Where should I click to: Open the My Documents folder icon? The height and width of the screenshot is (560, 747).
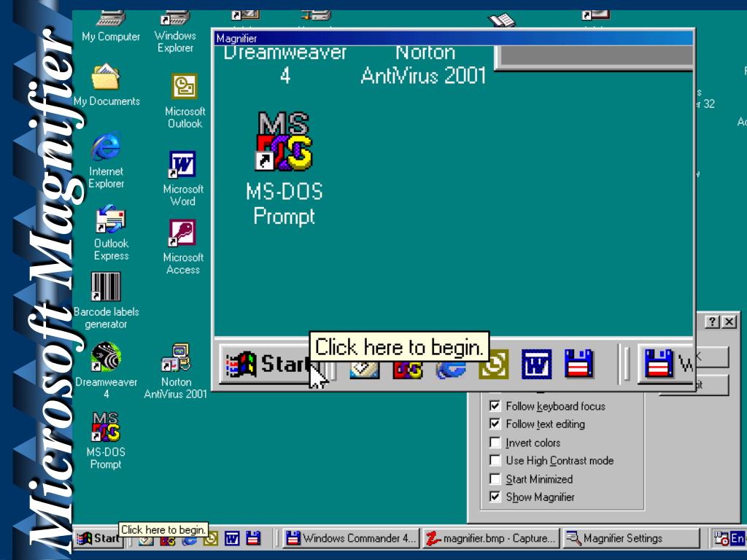pos(107,85)
